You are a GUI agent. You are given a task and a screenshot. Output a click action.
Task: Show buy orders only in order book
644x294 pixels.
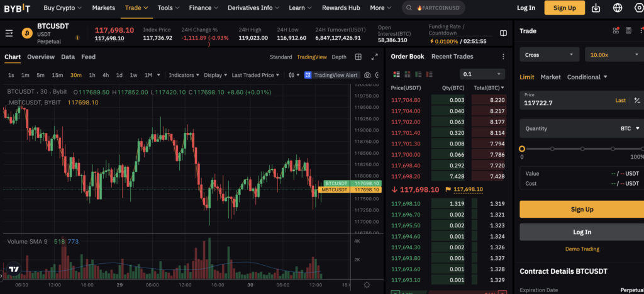(418, 74)
